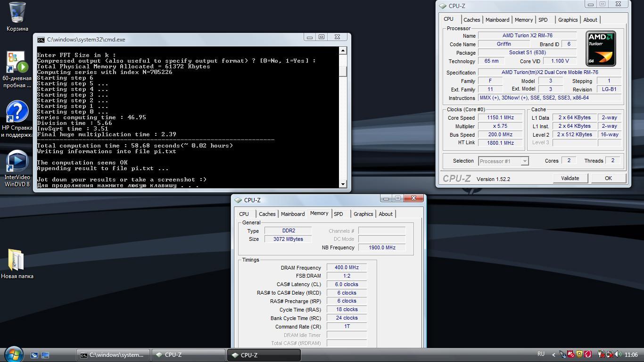The width and height of the screenshot is (644, 362).
Task: Click the cmd window scroll up arrow
Action: coord(343,50)
